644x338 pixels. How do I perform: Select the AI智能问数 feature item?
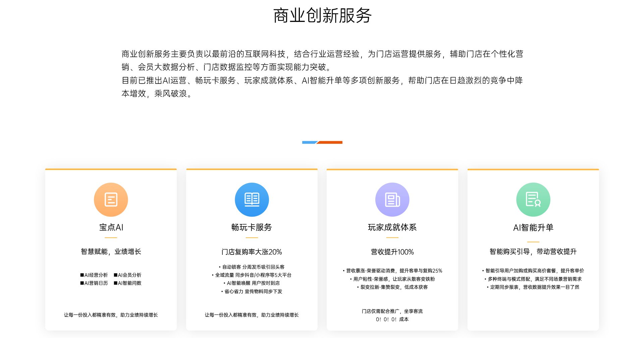coord(127,283)
